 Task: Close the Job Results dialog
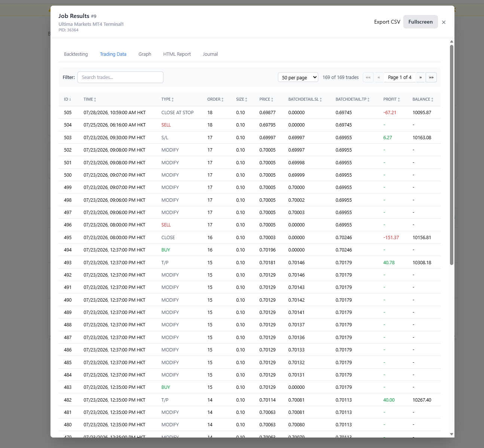tap(444, 22)
